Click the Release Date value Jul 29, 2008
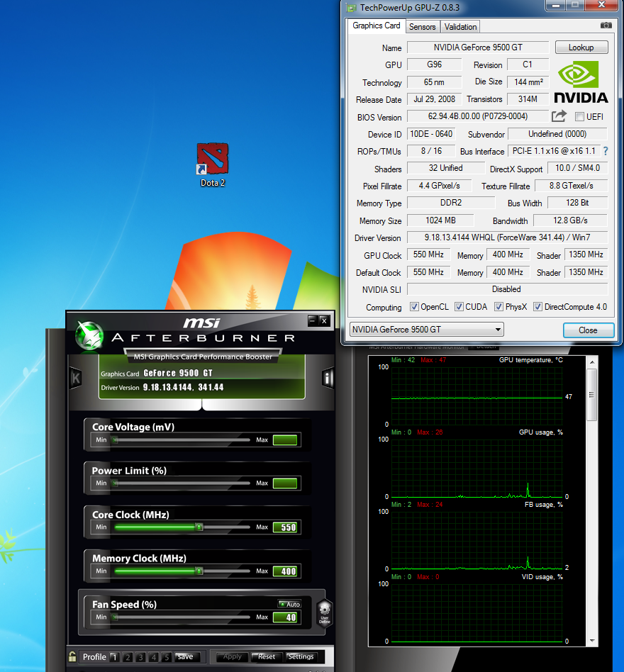 [x=434, y=99]
